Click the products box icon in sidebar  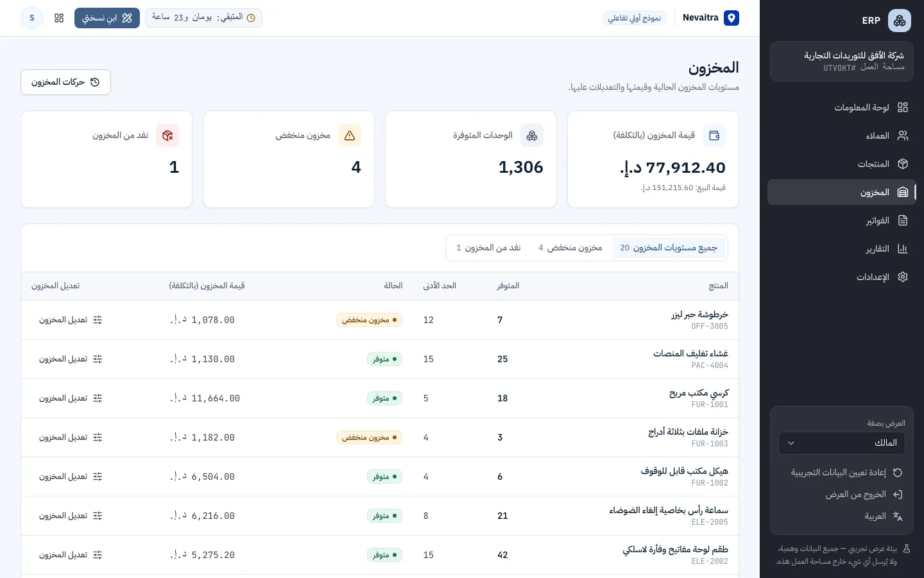pyautogui.click(x=903, y=164)
